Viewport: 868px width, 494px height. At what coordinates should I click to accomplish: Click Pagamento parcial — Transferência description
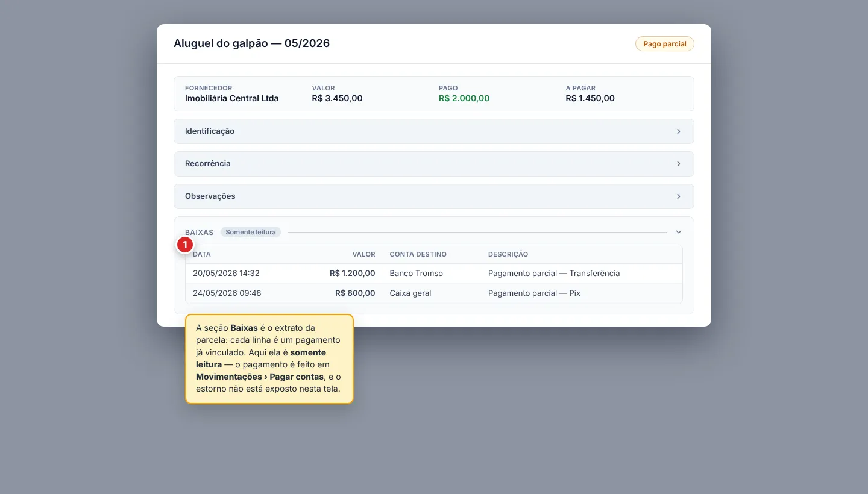(x=554, y=274)
